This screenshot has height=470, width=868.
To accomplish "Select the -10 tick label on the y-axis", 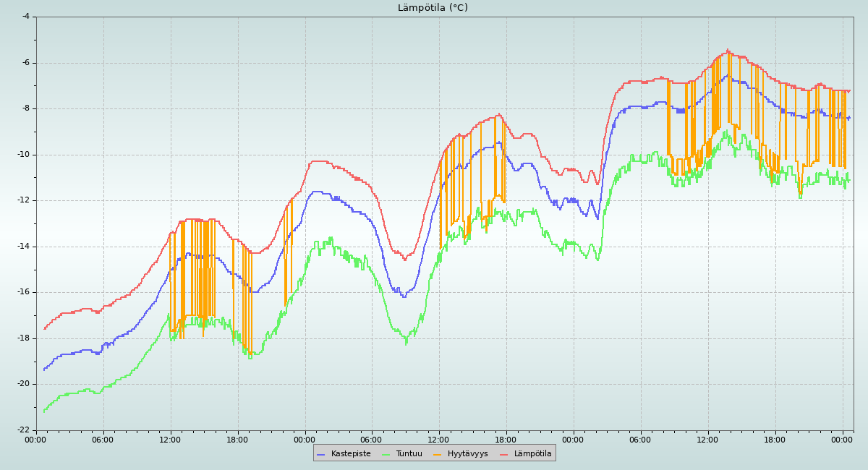I will 23,154.
